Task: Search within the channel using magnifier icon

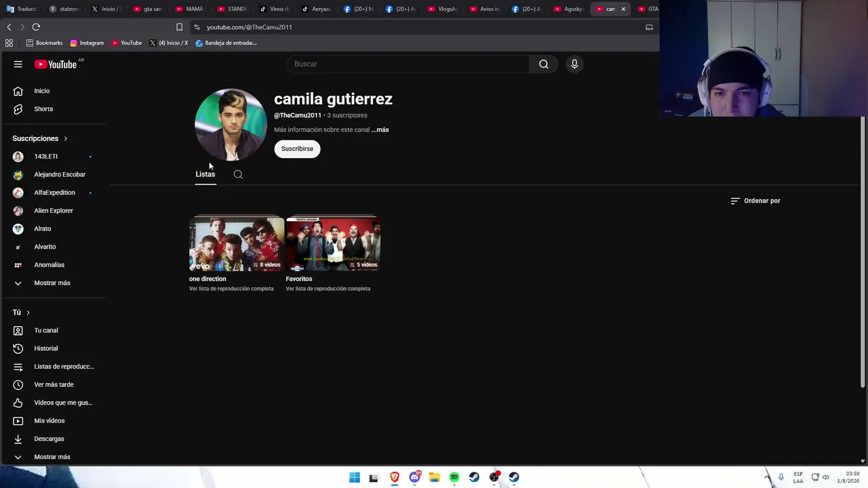Action: pos(238,174)
